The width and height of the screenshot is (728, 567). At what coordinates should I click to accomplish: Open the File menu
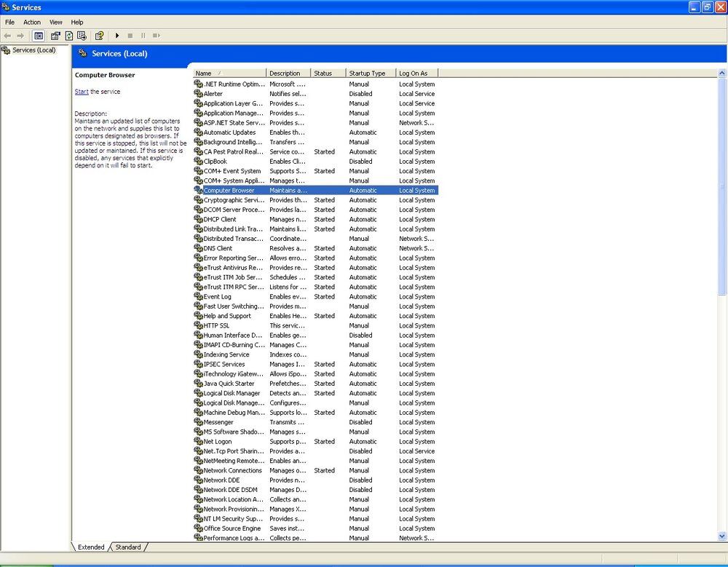(9, 23)
